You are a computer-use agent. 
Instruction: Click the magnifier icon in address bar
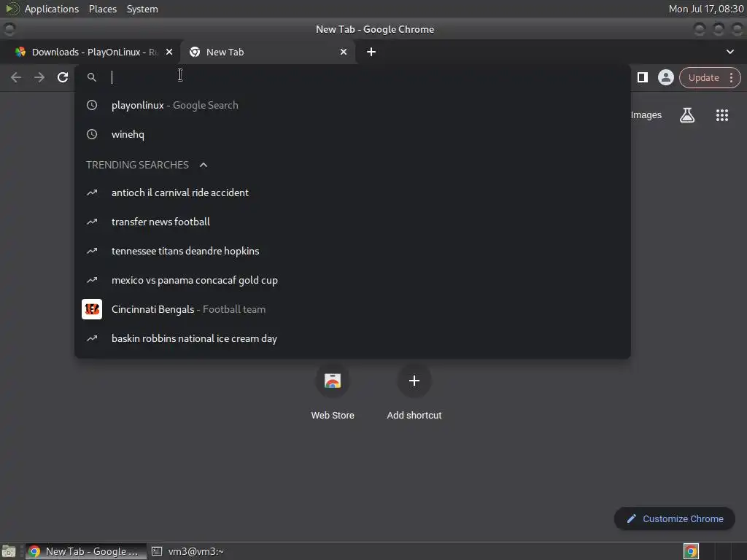point(92,77)
